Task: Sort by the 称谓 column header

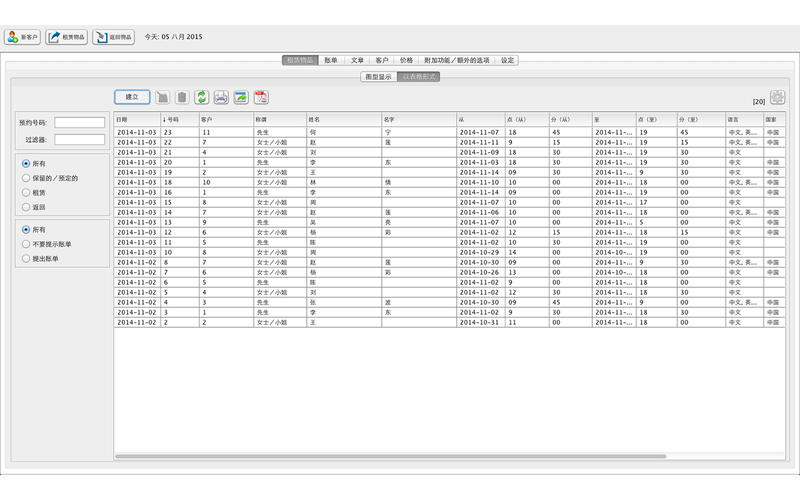Action: coord(280,119)
